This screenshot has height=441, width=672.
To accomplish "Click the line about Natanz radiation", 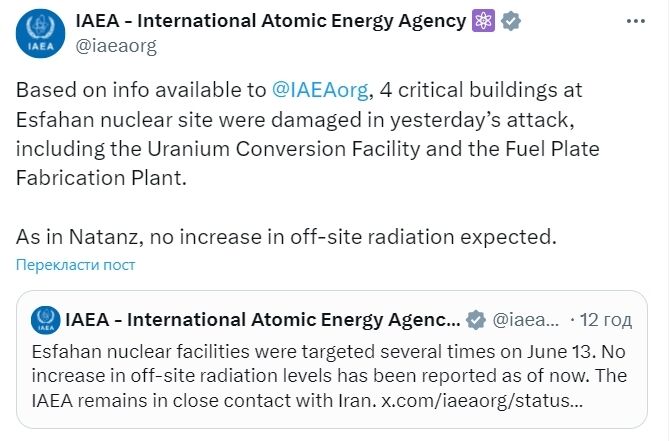I will pyautogui.click(x=286, y=237).
